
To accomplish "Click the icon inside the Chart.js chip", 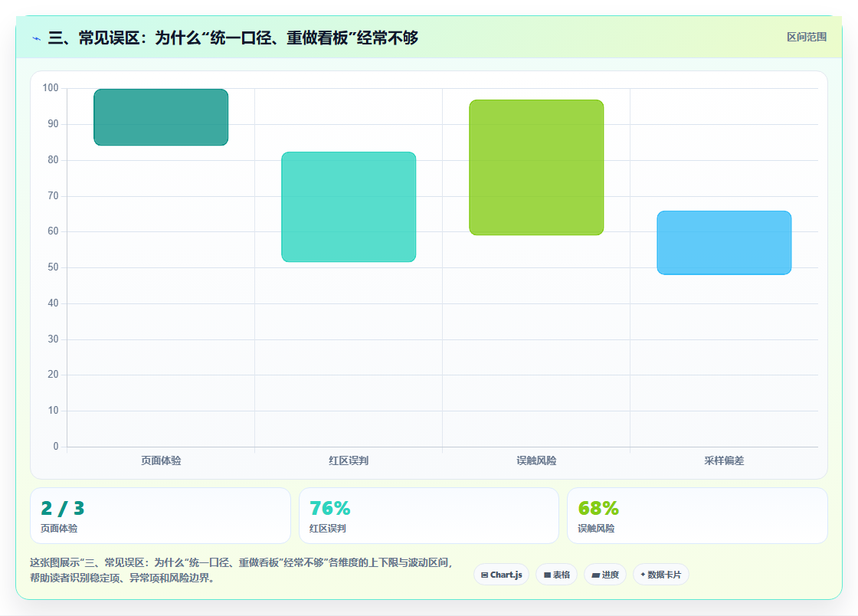I will (484, 575).
